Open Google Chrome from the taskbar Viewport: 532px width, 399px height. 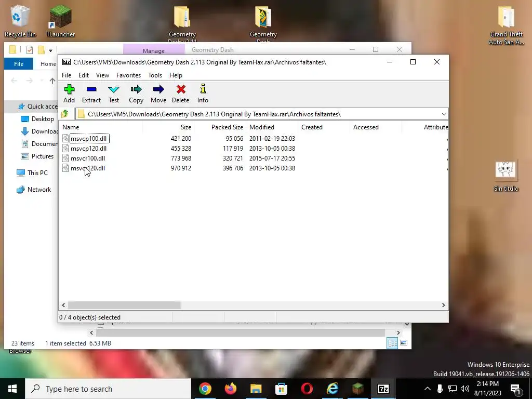(x=205, y=389)
